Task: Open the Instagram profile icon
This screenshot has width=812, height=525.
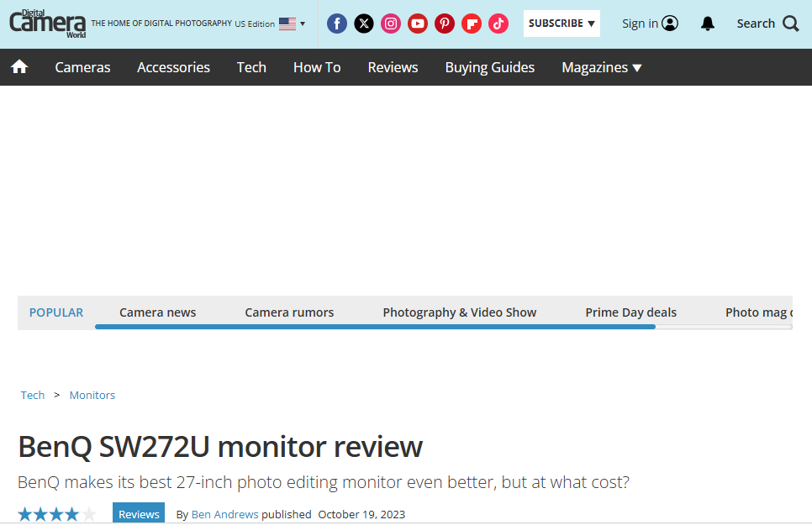Action: click(x=390, y=23)
